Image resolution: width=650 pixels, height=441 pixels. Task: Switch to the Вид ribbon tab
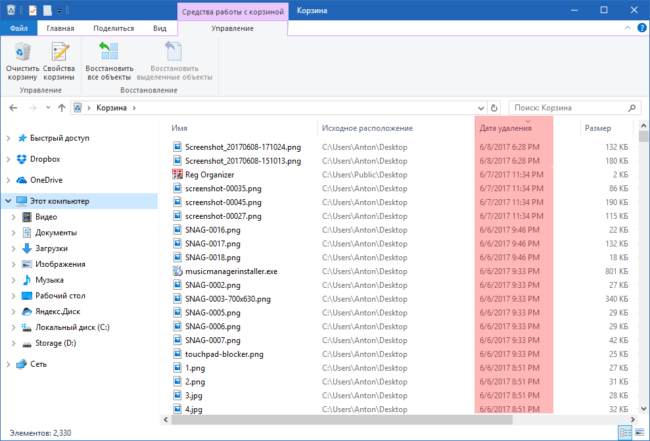[160, 28]
